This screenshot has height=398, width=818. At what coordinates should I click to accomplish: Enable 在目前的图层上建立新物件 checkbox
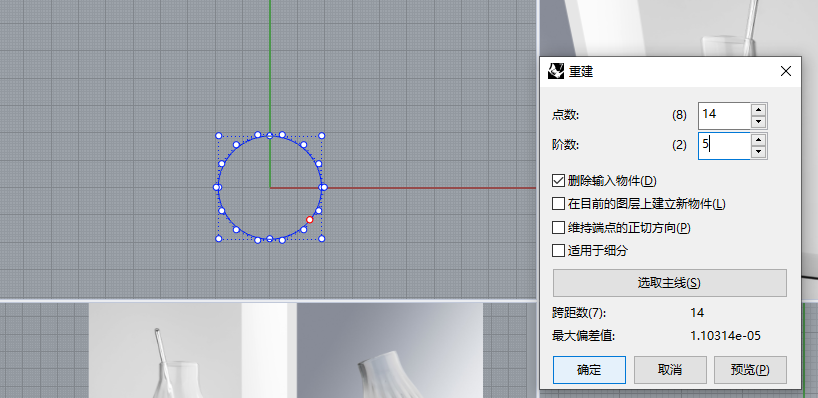pyautogui.click(x=558, y=203)
